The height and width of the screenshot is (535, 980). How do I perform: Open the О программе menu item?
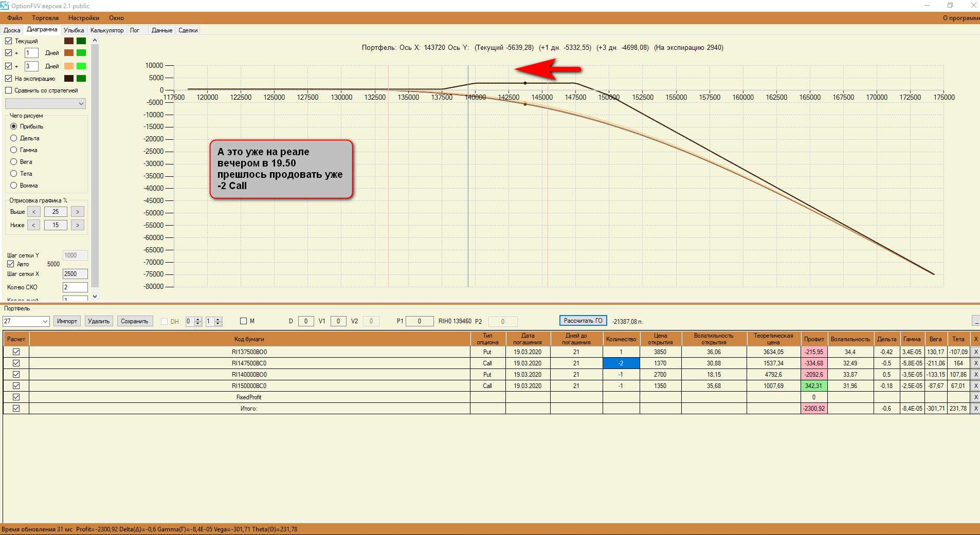coord(961,18)
